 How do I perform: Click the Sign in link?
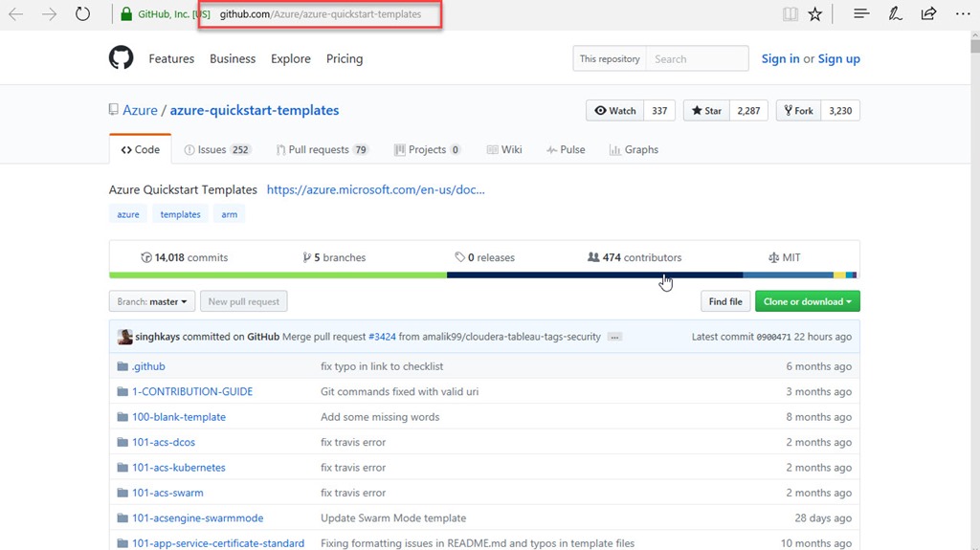780,58
